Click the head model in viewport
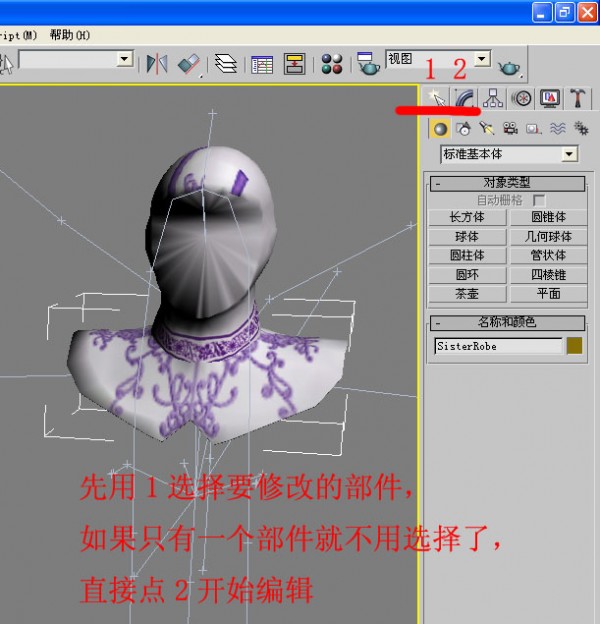Screen dimensions: 600x624 pyautogui.click(x=211, y=235)
